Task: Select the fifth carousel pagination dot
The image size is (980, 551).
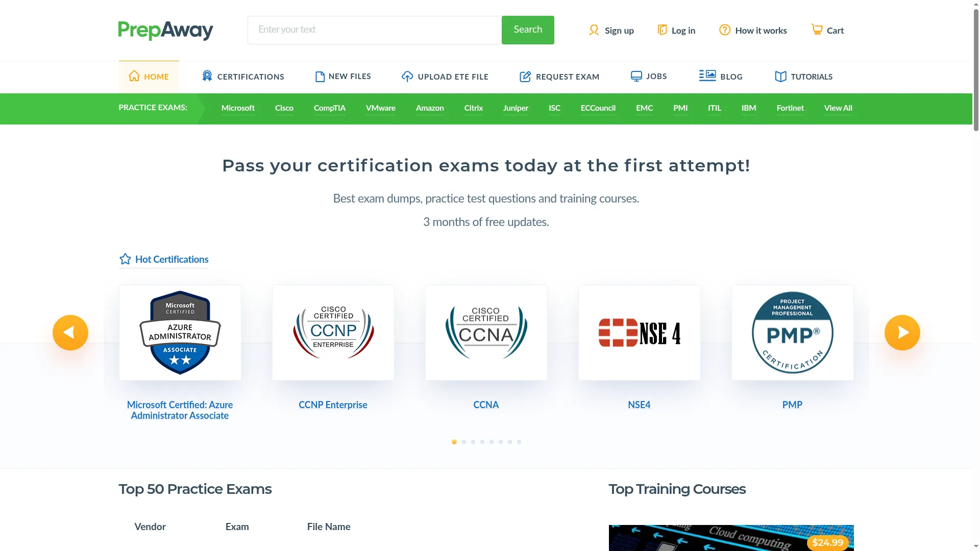Action: (x=492, y=442)
